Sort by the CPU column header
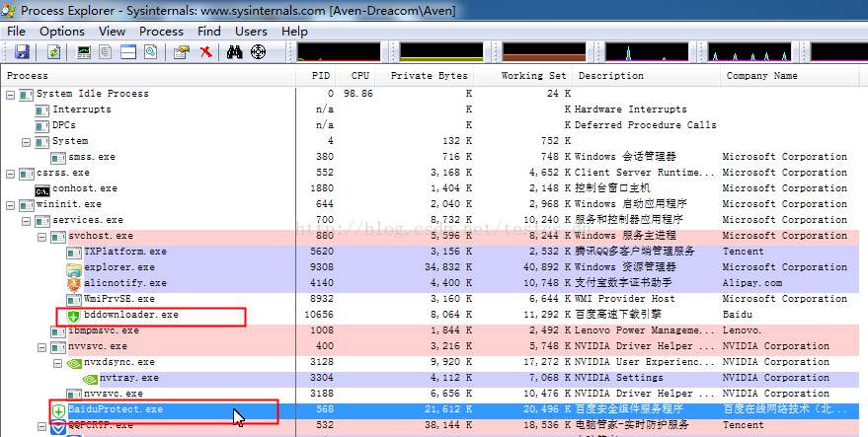Screen dimensions: 868x437 pos(356,76)
